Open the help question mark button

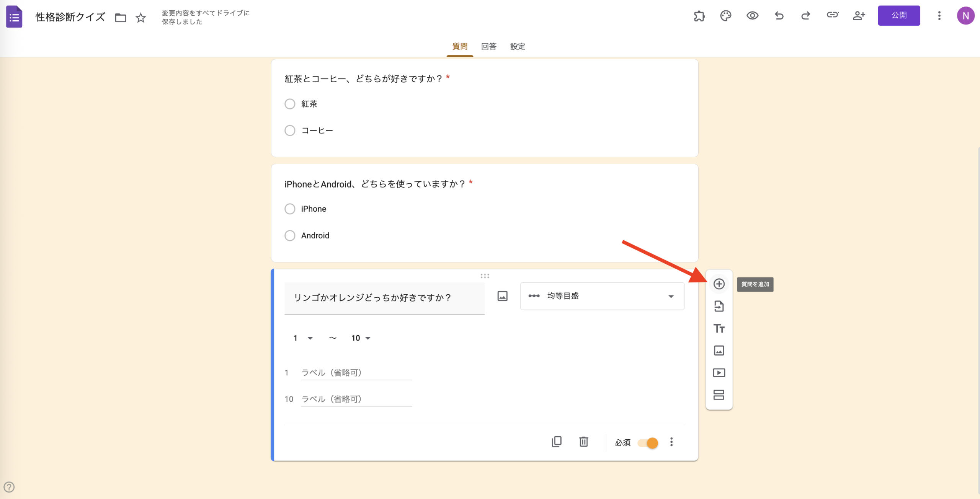coord(9,488)
